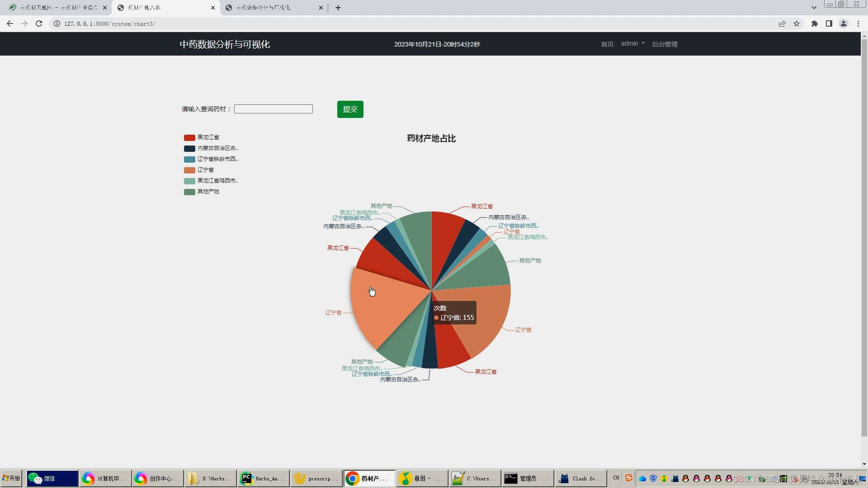This screenshot has height=488, width=868.
Task: Select 首页 menu item
Action: [x=607, y=43]
